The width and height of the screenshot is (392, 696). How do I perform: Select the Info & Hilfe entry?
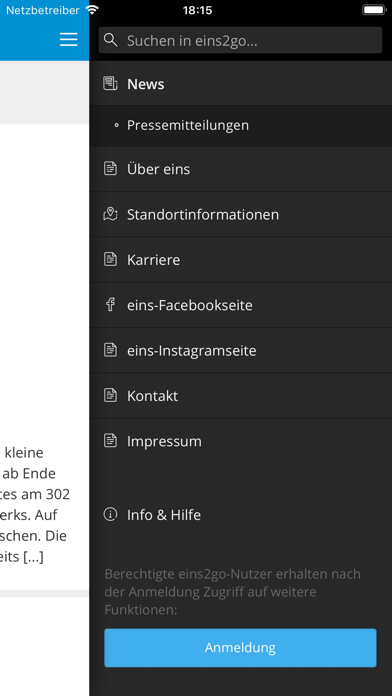[x=241, y=514]
